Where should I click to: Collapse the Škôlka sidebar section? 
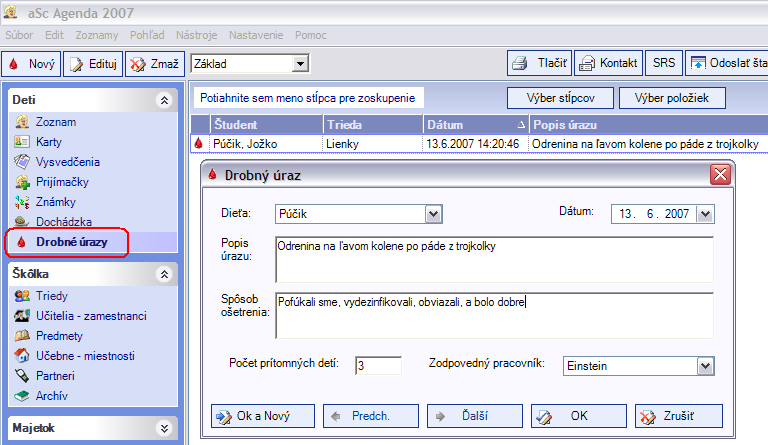click(x=164, y=274)
